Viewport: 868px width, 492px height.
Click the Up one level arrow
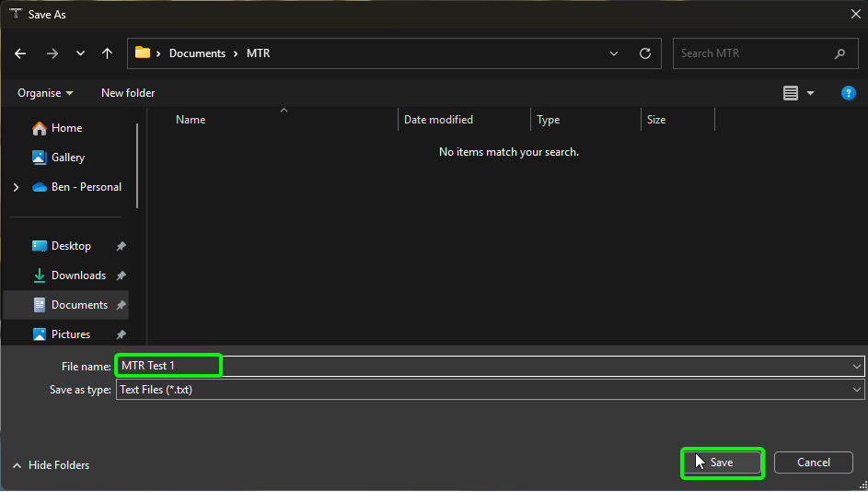pyautogui.click(x=107, y=53)
